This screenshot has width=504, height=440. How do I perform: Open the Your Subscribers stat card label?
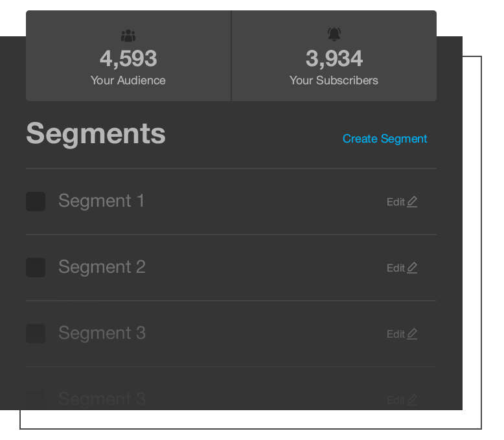pos(334,80)
